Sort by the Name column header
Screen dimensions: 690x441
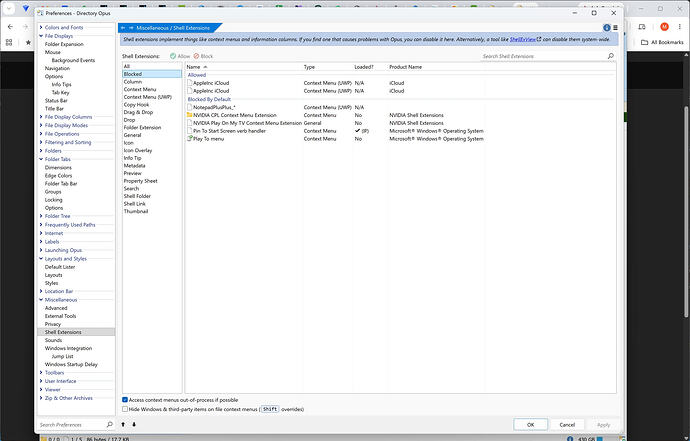pos(243,67)
